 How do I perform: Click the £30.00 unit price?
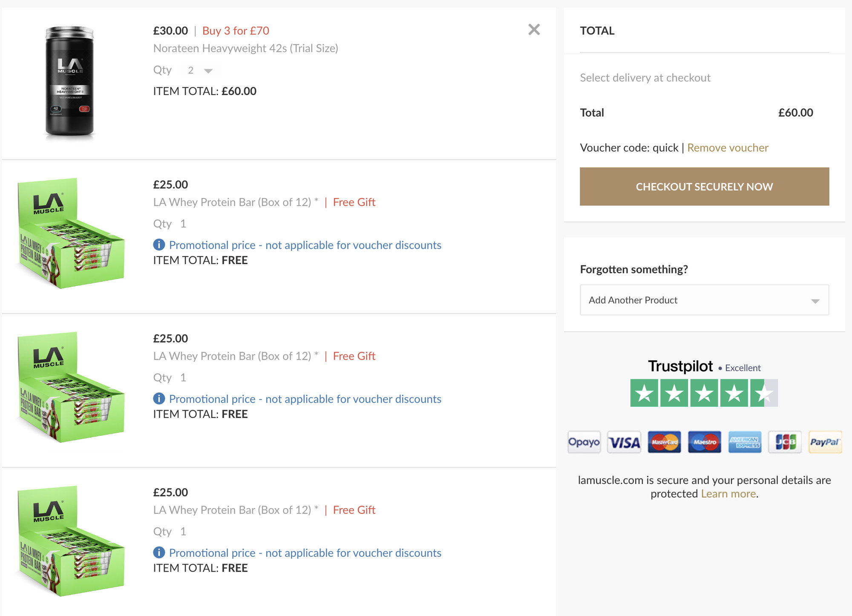(x=170, y=31)
